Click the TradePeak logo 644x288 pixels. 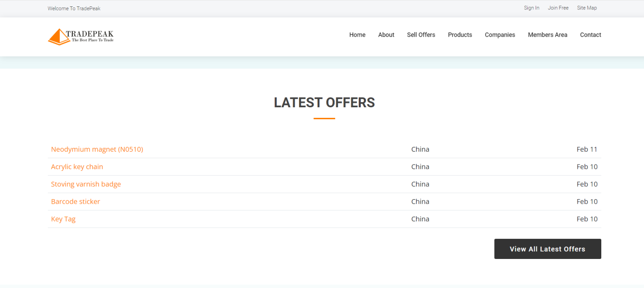point(80,36)
